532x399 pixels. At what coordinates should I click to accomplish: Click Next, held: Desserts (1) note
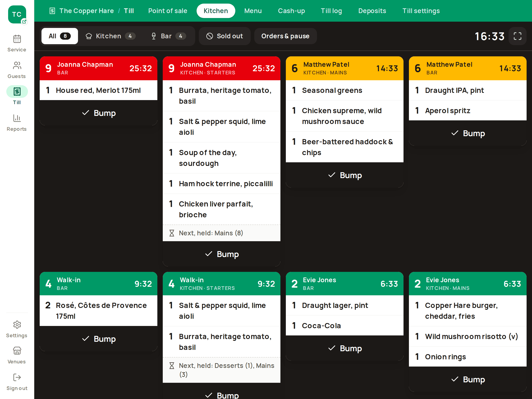pos(222,370)
